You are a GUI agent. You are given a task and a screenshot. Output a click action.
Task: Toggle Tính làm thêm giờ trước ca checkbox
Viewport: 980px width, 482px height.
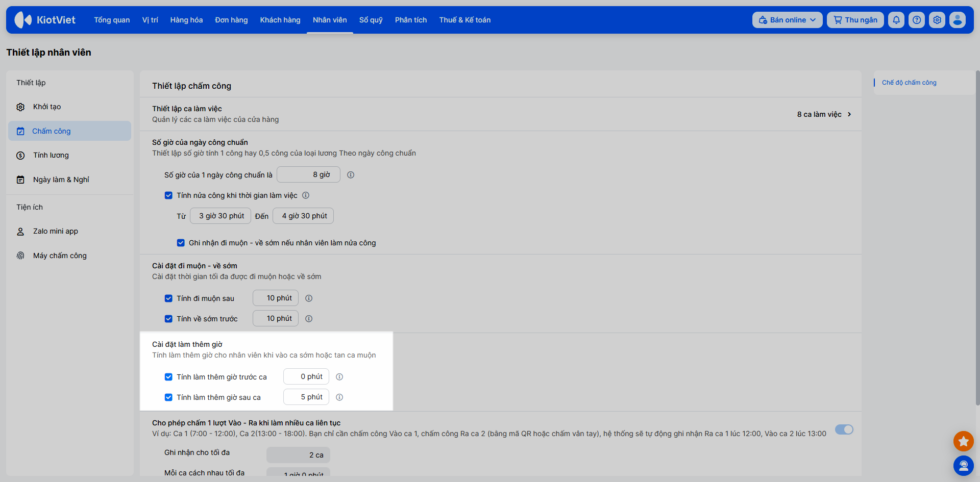[x=168, y=377]
